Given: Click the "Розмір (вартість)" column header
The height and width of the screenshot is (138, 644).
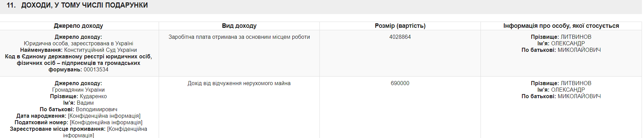Looking at the screenshot, I should click(400, 26).
